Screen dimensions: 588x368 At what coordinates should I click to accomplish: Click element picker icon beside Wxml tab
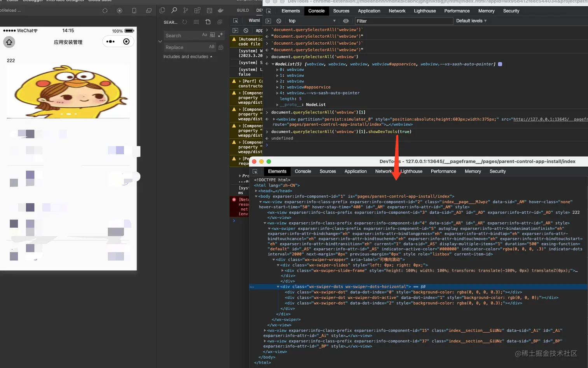(x=236, y=21)
